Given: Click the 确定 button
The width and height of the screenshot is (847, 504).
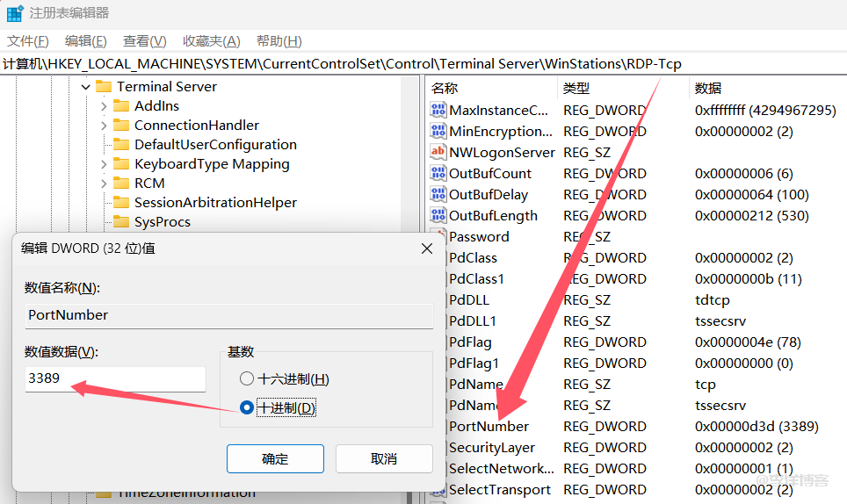Looking at the screenshot, I should pyautogui.click(x=275, y=458).
